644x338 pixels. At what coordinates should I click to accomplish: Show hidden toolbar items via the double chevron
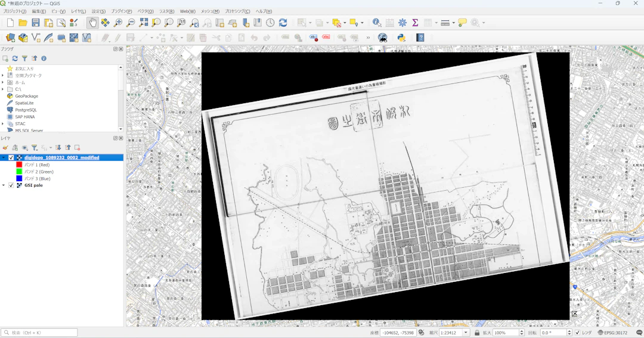(x=368, y=38)
